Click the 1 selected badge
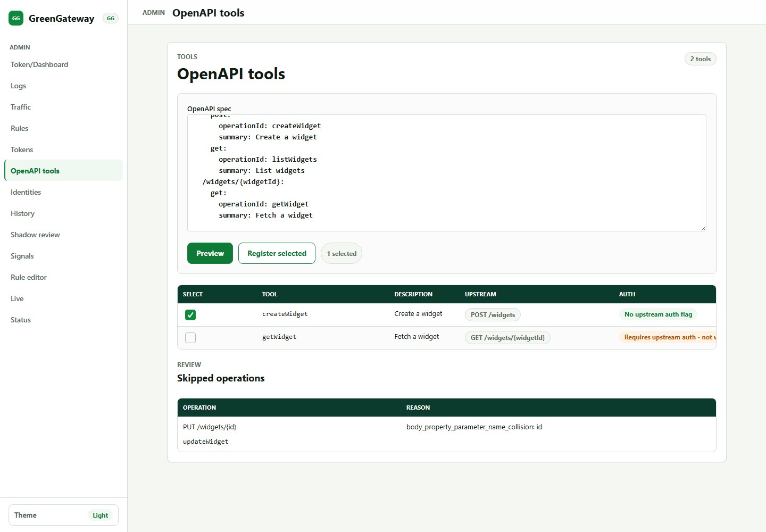The width and height of the screenshot is (766, 532). (342, 254)
